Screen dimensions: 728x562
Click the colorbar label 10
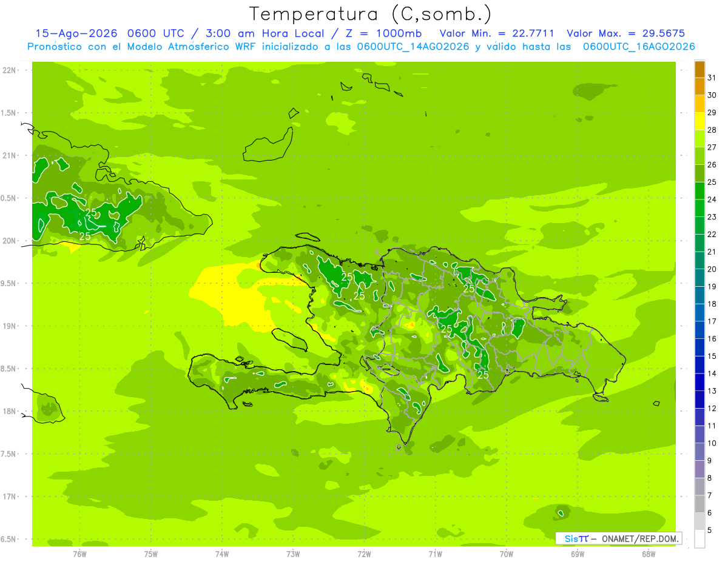pos(712,443)
